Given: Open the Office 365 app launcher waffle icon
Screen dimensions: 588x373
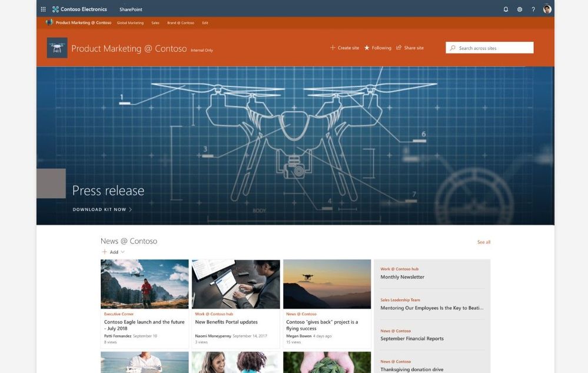Looking at the screenshot, I should tap(42, 8).
